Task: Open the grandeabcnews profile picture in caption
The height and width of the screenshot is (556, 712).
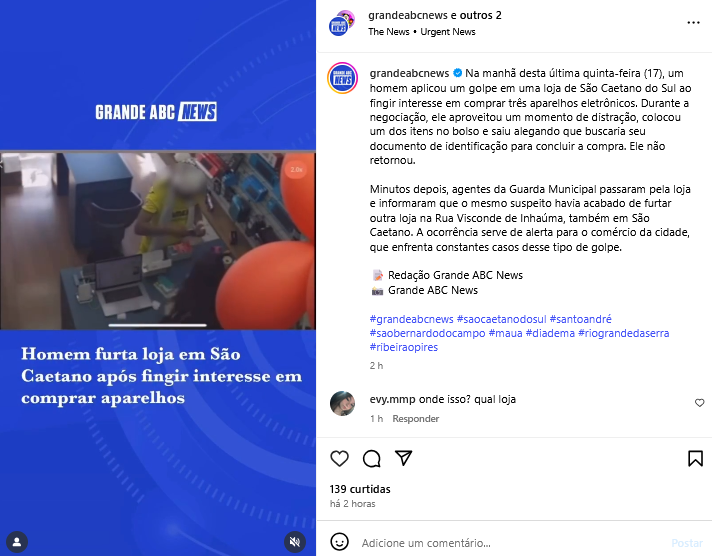Action: pos(342,78)
